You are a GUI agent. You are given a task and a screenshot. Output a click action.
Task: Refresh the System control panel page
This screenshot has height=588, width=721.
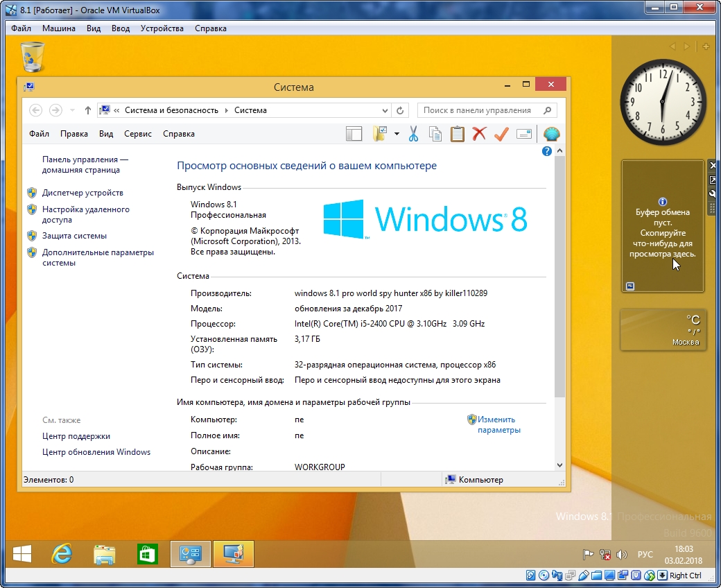click(400, 110)
